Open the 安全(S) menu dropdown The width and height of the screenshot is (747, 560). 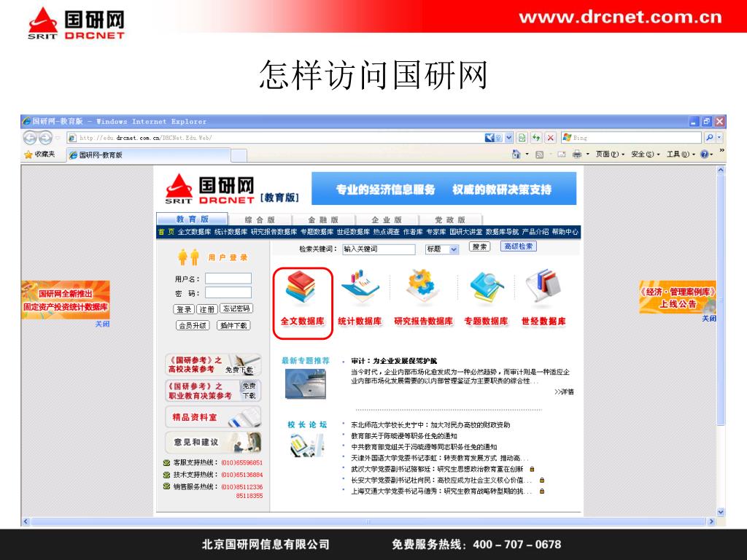[x=646, y=155]
